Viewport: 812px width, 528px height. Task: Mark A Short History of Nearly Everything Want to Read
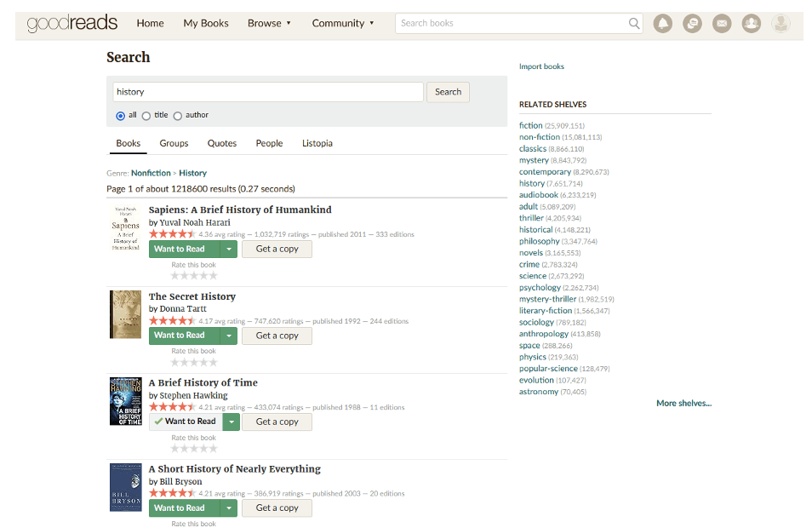click(x=185, y=508)
